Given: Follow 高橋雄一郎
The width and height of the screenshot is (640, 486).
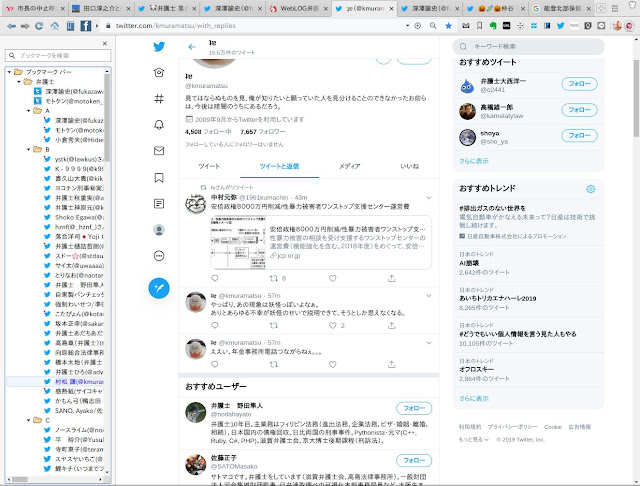Looking at the screenshot, I should tap(579, 110).
